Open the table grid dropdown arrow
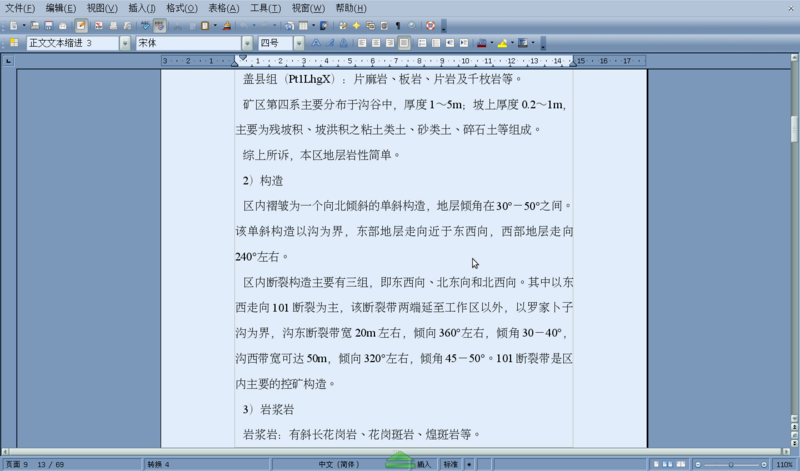The width and height of the screenshot is (800, 471). pyautogui.click(x=313, y=26)
